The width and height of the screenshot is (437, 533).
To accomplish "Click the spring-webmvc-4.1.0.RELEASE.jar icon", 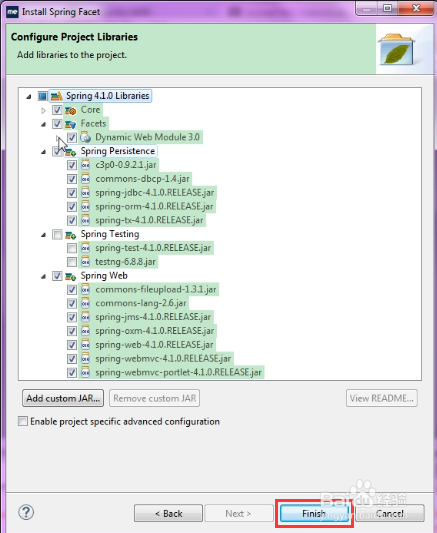I will (85, 359).
